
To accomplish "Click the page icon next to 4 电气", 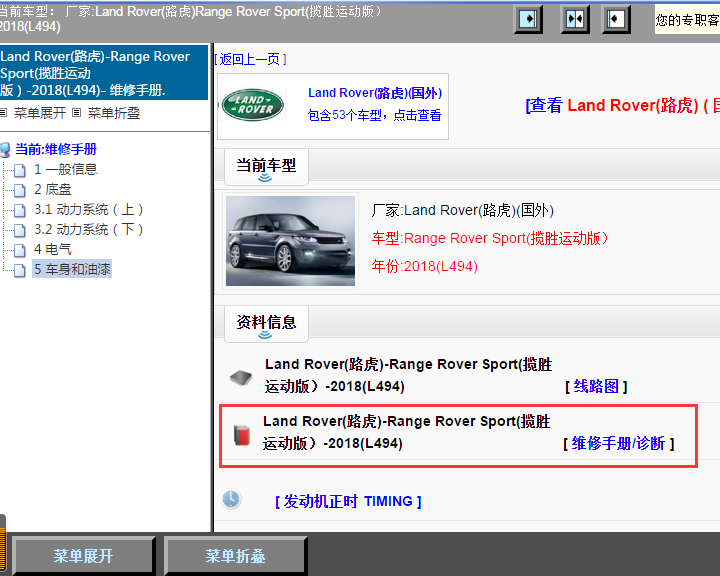I will [20, 250].
